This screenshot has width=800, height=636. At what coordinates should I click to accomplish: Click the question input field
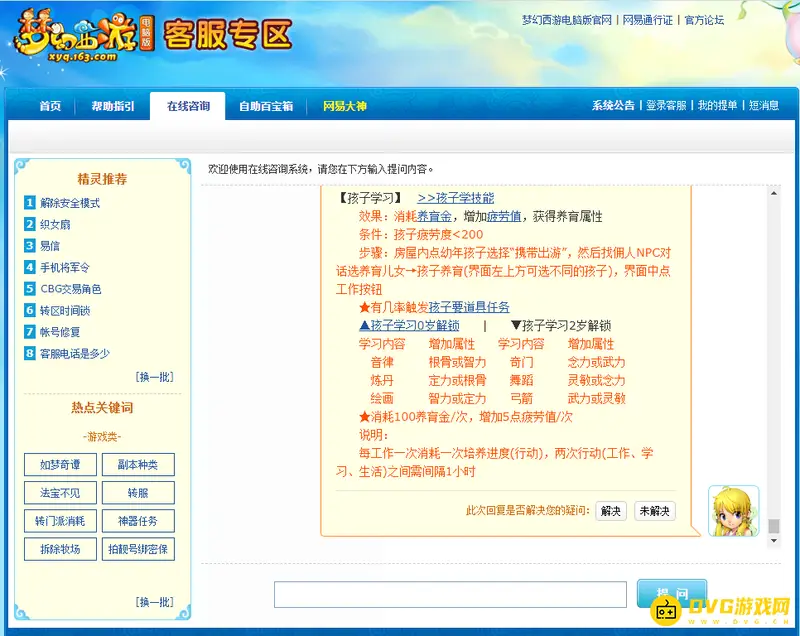coord(450,595)
